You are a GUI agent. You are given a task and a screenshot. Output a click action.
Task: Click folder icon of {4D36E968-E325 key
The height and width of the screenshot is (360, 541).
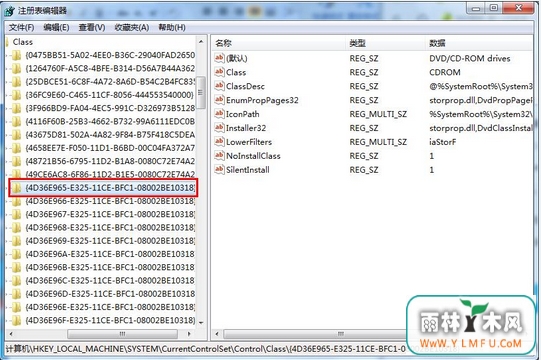point(16,228)
